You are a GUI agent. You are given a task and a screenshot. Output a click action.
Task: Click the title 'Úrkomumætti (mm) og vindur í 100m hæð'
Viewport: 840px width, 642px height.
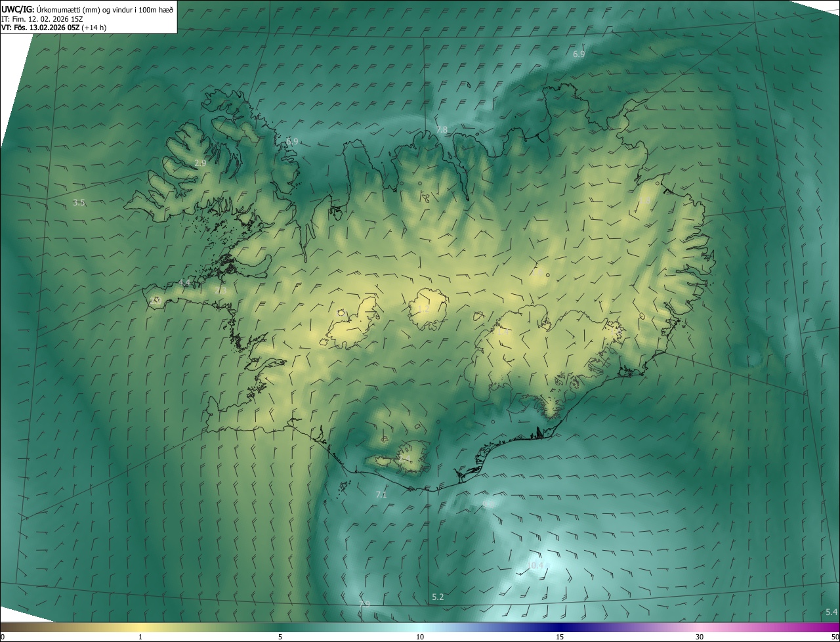click(105, 9)
